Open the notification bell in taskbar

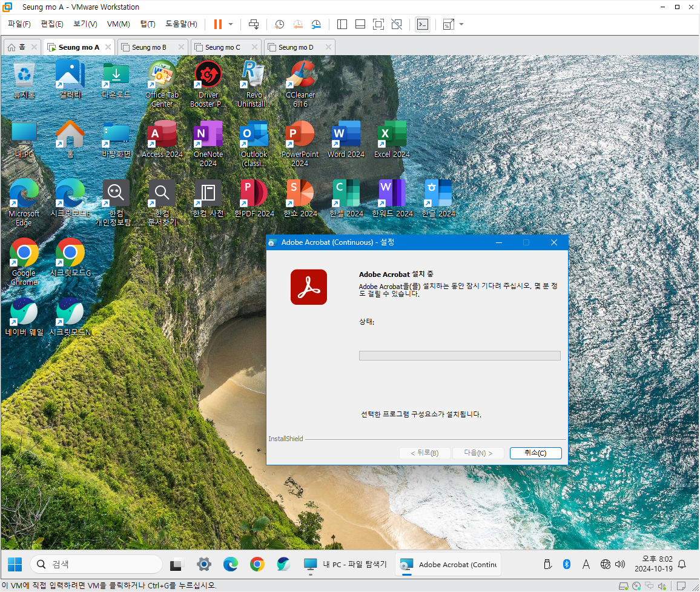[x=682, y=564]
